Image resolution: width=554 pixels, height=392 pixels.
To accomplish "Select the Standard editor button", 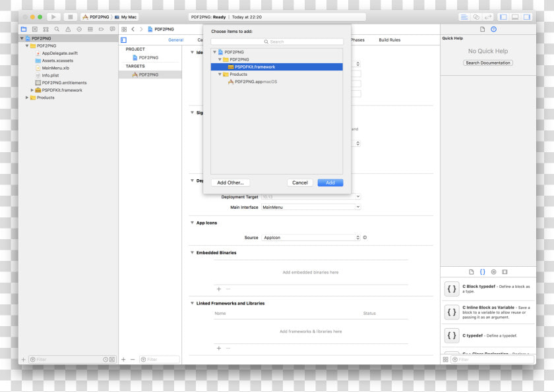I will [464, 17].
